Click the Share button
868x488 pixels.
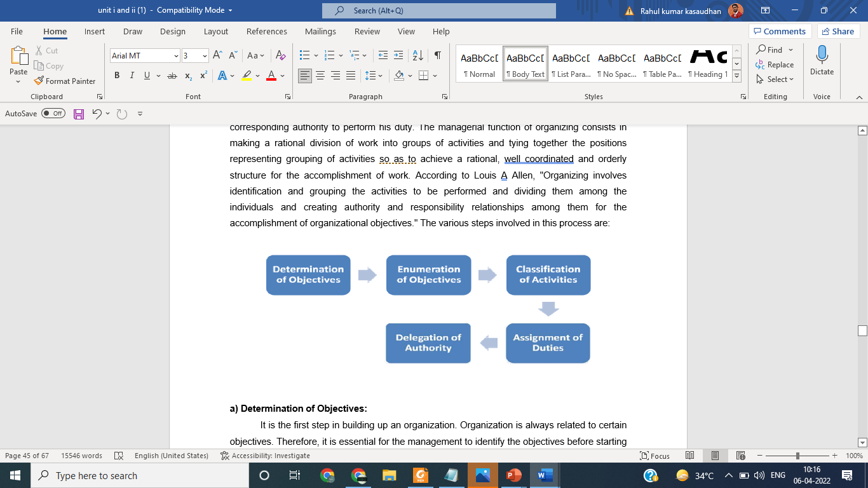(838, 31)
